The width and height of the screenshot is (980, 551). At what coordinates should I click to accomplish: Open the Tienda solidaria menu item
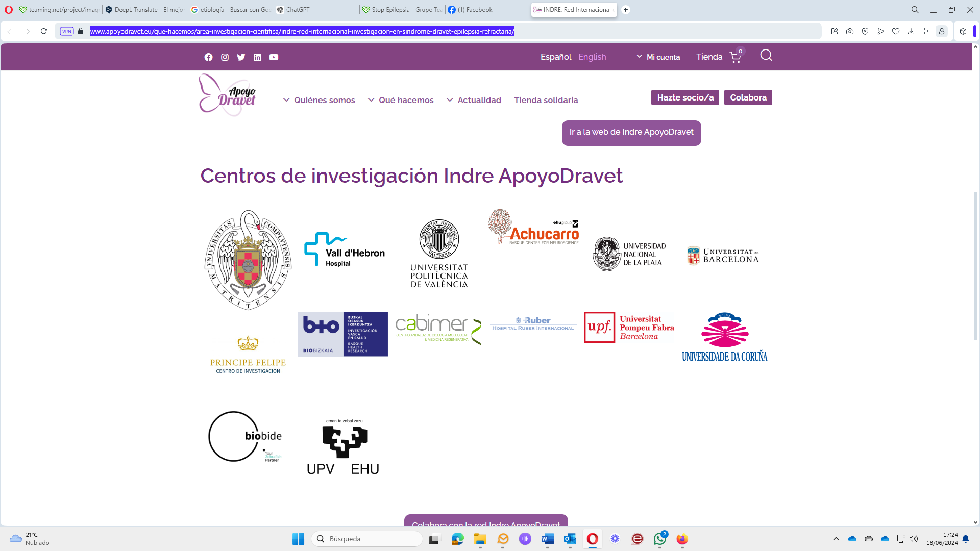546,100
